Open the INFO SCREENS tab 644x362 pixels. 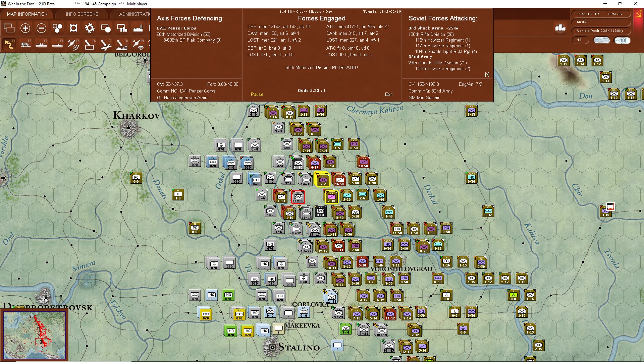click(x=82, y=14)
